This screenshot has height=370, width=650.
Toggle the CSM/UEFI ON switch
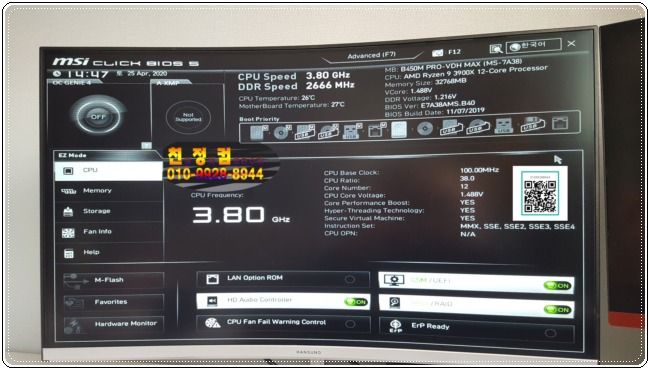tap(558, 285)
